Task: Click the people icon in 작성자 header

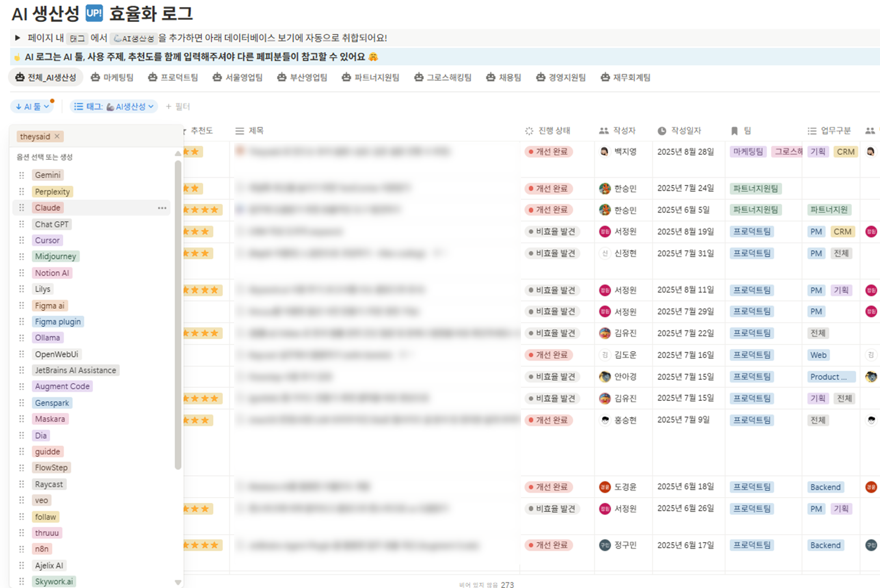Action: pyautogui.click(x=604, y=131)
